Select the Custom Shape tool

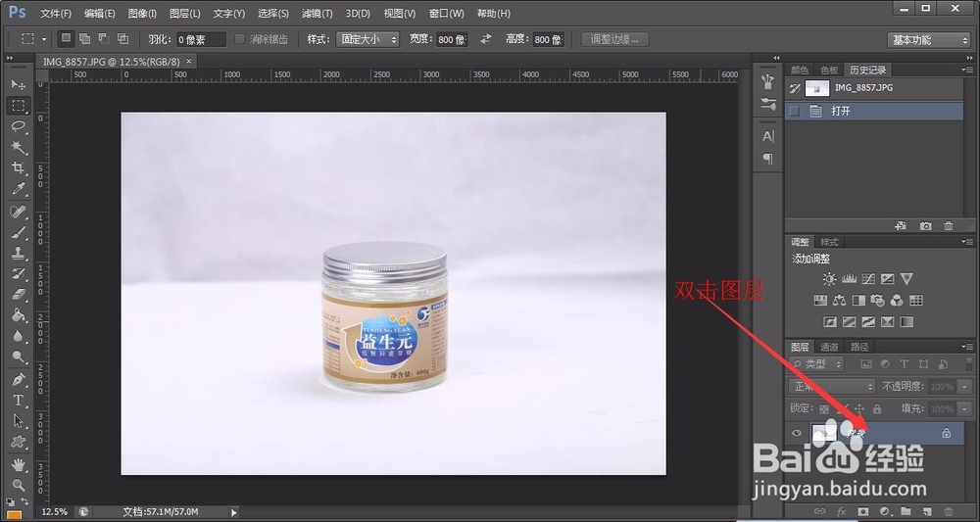18,442
